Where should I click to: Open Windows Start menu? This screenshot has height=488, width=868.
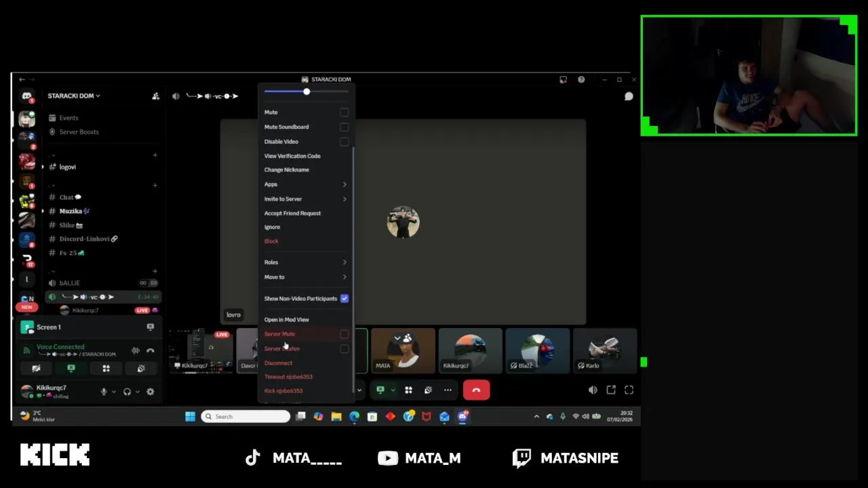(x=191, y=416)
